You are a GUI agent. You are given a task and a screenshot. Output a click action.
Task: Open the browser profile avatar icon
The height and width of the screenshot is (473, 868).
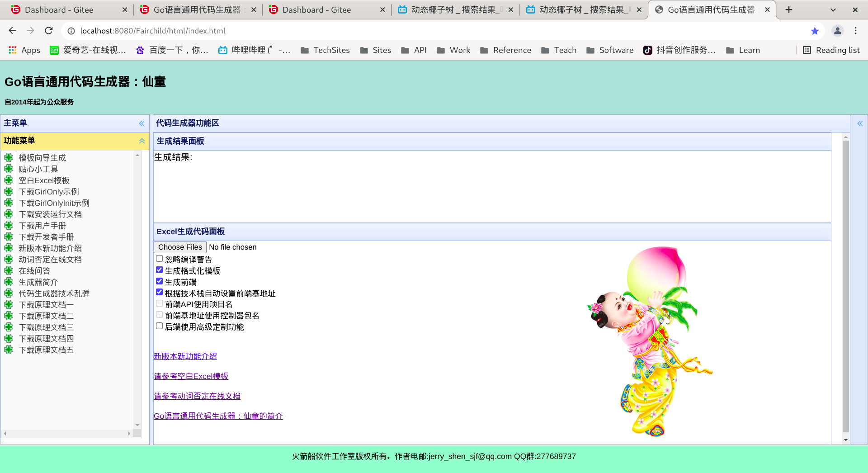coord(838,31)
